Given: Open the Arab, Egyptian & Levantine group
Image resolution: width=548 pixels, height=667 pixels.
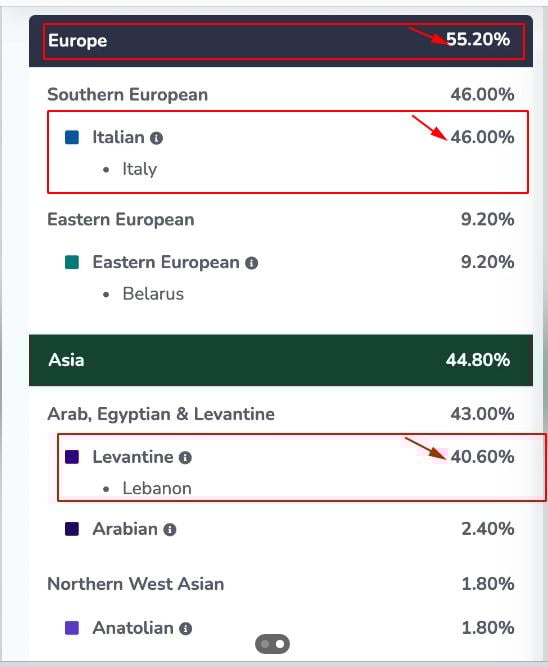Looking at the screenshot, I should tap(281, 414).
